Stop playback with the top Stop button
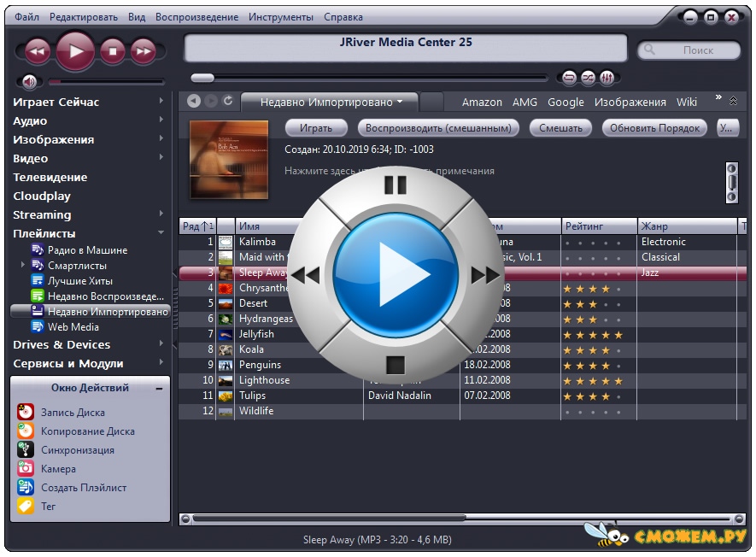The image size is (756, 557). point(113,51)
